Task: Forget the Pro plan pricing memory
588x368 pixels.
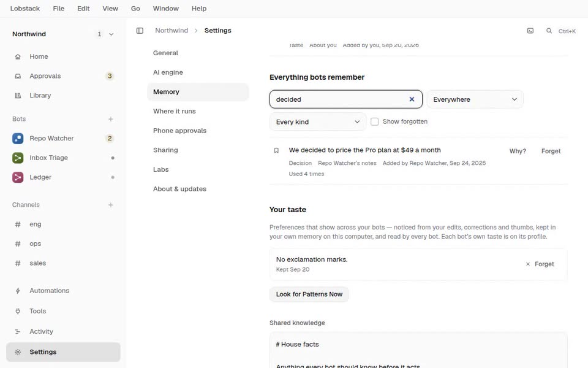Action: [551, 151]
